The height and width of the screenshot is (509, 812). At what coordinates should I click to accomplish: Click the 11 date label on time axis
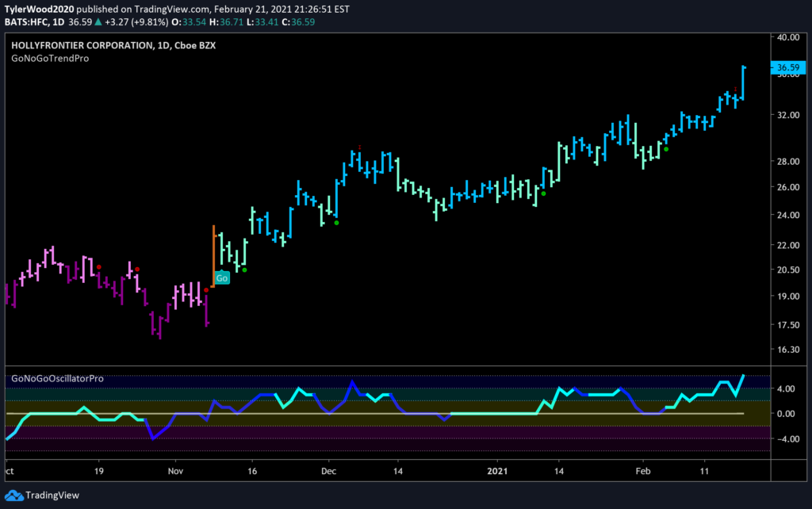pyautogui.click(x=704, y=471)
